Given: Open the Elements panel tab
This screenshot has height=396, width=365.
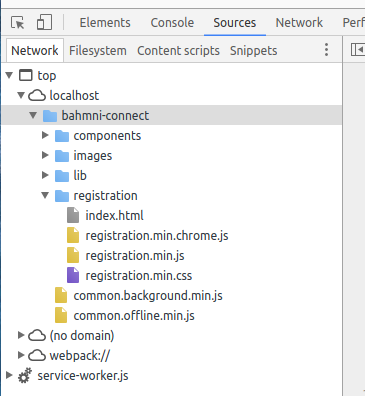Looking at the screenshot, I should tap(105, 23).
